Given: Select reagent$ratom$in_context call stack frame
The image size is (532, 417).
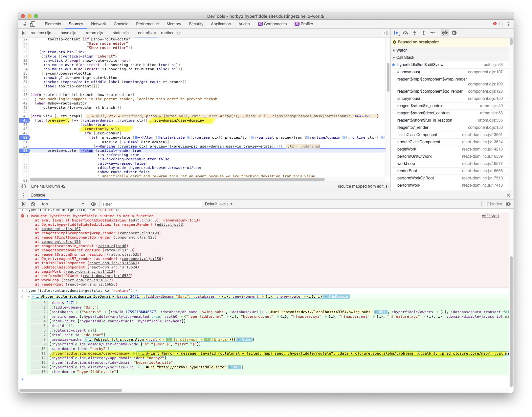Looking at the screenshot, I should click(450, 106).
